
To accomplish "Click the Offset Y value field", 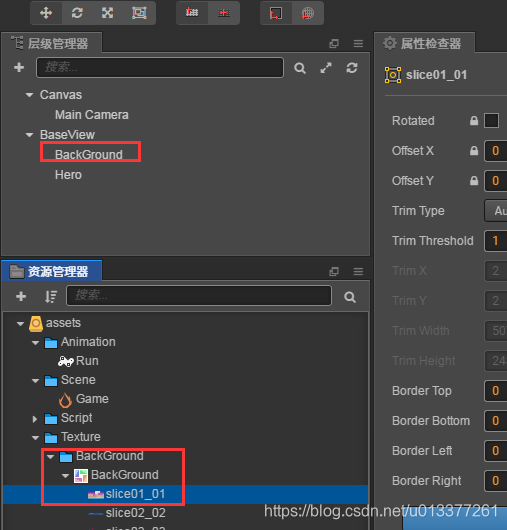I will (496, 181).
